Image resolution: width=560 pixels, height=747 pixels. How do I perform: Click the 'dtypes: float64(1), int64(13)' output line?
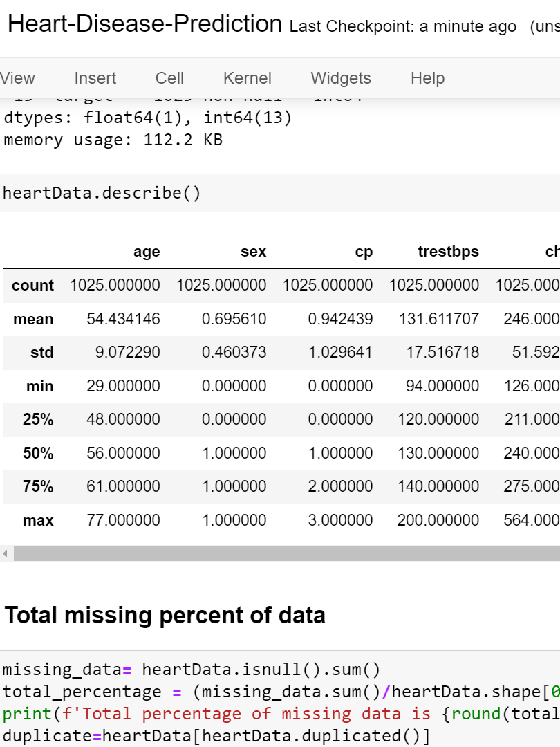point(148,118)
